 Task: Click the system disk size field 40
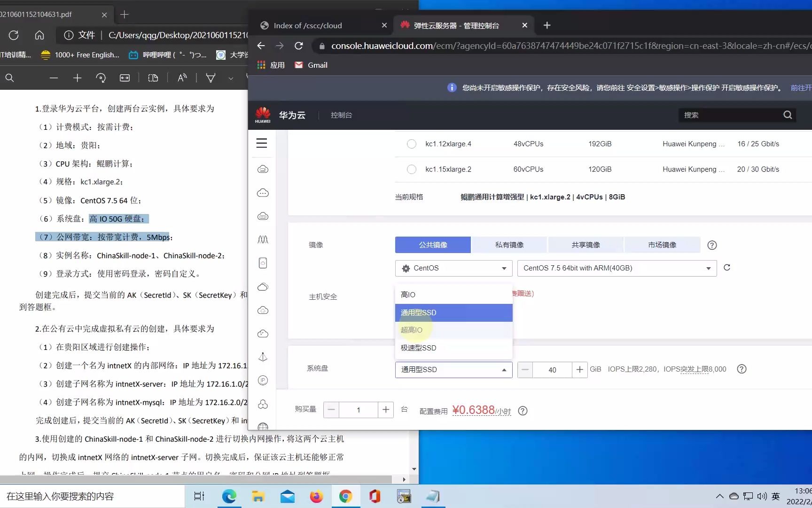click(x=553, y=370)
